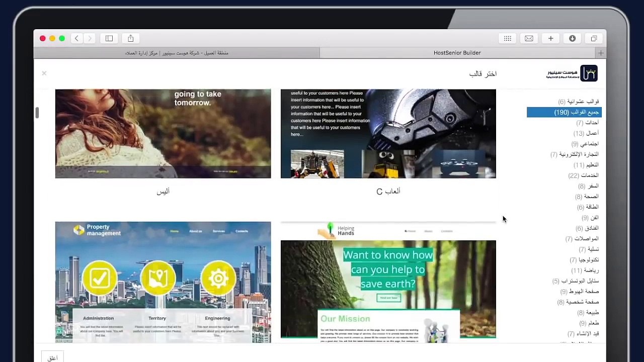Select category الخدمات (22)
This screenshot has width=644, height=362.
[584, 175]
